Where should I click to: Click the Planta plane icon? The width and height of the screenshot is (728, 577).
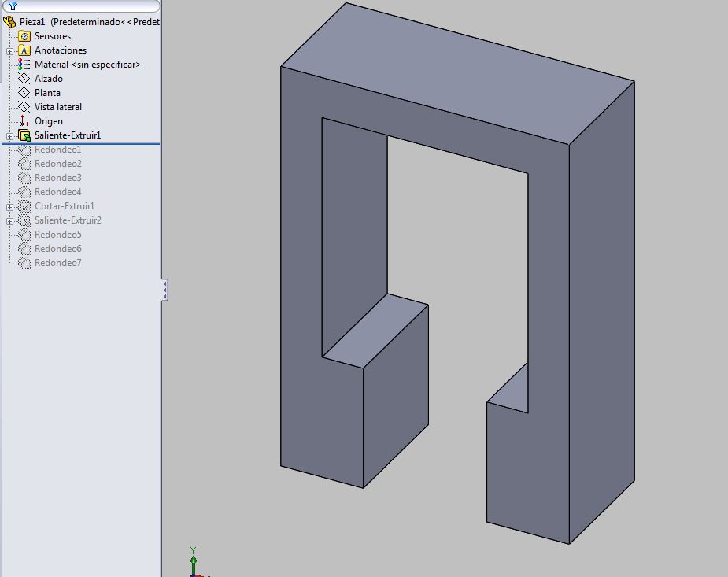click(x=24, y=93)
